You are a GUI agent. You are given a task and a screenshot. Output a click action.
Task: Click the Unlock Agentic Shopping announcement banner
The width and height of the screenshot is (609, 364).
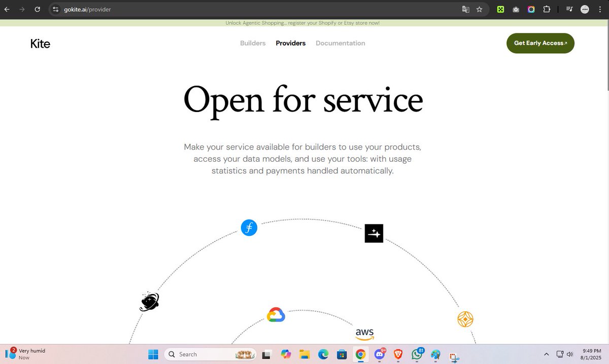(x=302, y=23)
